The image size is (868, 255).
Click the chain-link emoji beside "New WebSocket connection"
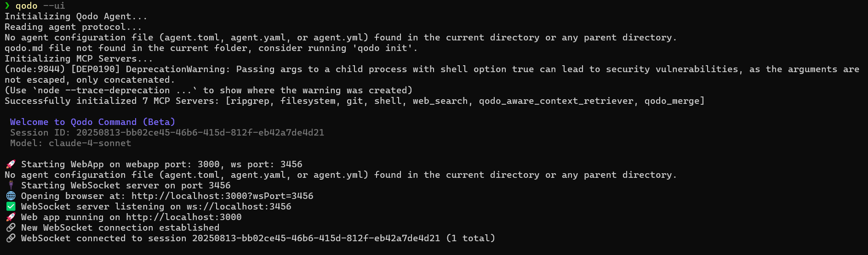click(11, 228)
